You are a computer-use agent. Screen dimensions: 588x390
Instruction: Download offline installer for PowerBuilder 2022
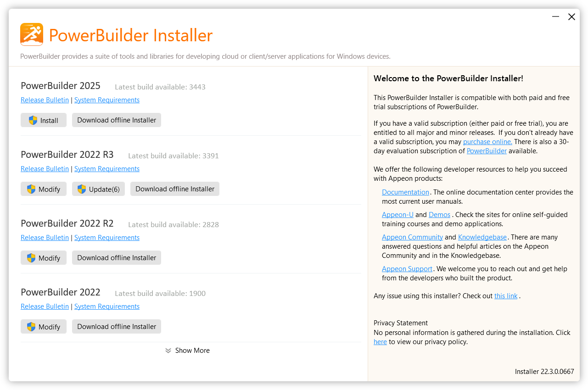pyautogui.click(x=117, y=327)
